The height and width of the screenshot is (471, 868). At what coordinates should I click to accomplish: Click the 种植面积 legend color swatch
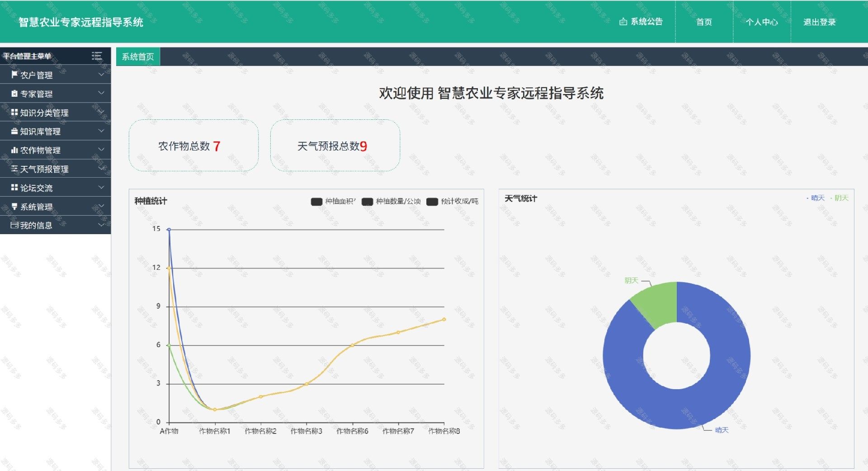(x=316, y=202)
